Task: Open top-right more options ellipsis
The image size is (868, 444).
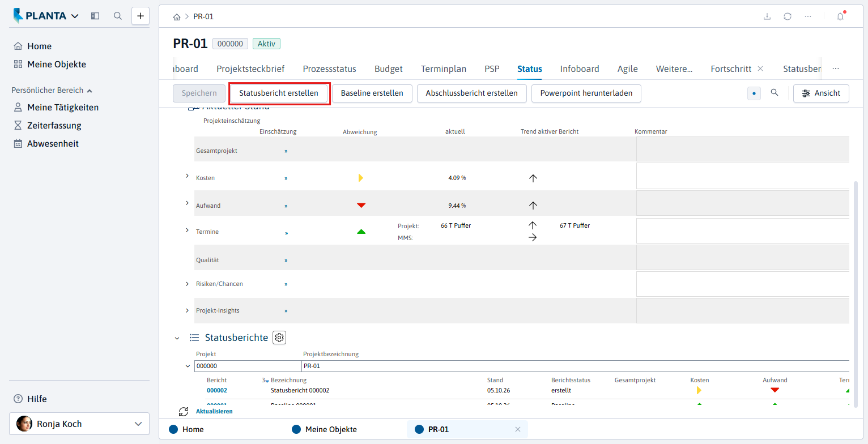Action: pyautogui.click(x=808, y=16)
